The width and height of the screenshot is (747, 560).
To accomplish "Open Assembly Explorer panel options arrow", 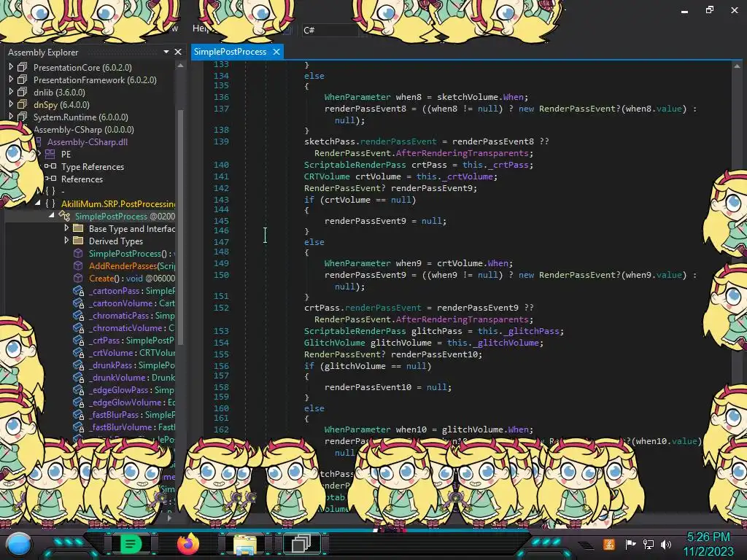I will pos(166,52).
